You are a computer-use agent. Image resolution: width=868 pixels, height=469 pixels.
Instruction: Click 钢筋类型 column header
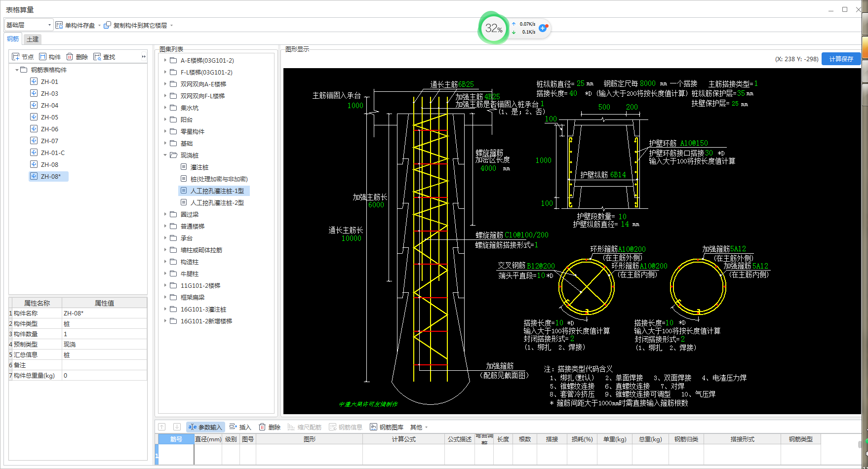800,439
